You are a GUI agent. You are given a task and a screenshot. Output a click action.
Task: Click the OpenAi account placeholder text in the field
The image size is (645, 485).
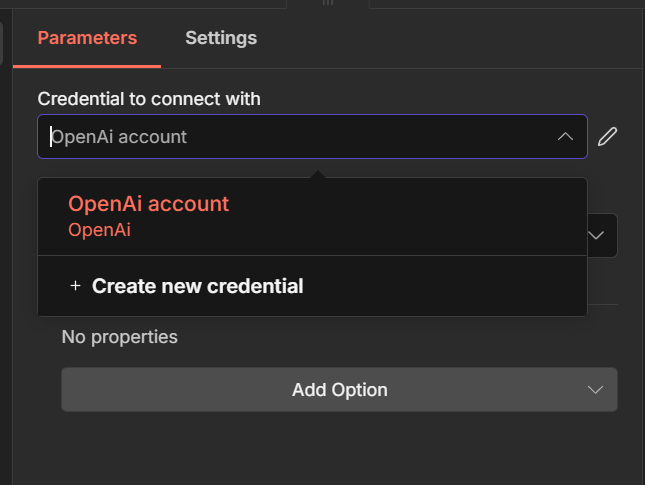click(x=120, y=137)
